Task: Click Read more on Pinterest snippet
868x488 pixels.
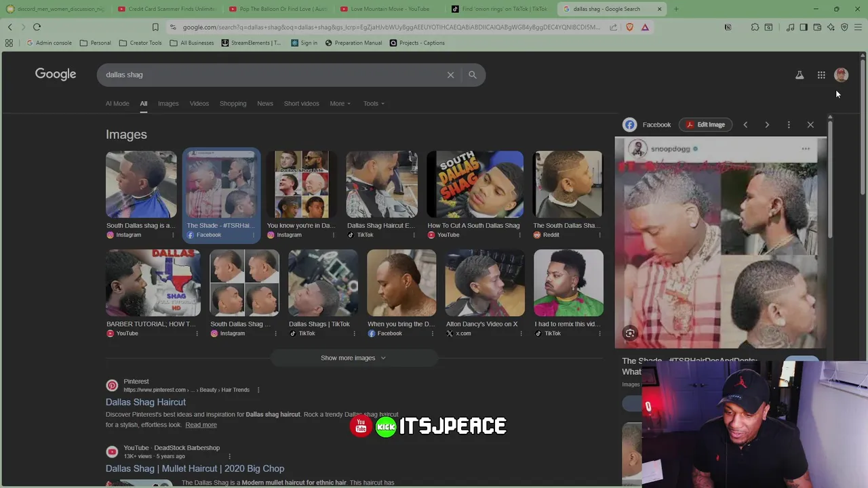Action: coord(201,425)
